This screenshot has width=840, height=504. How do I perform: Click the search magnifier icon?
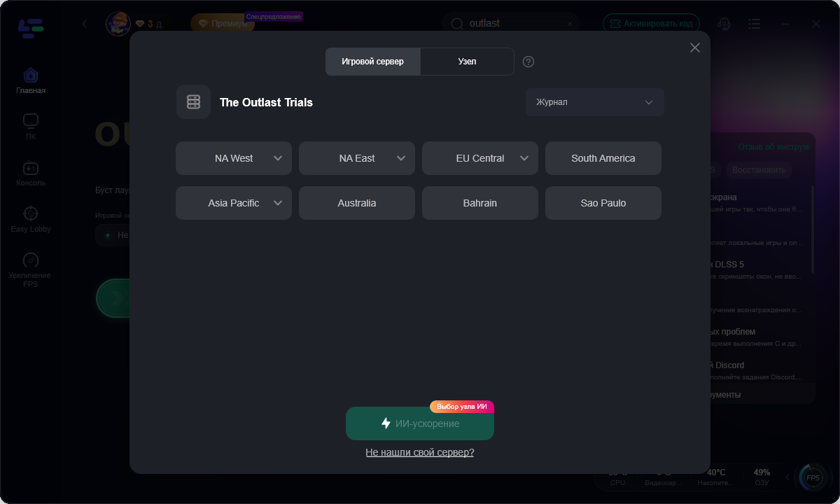(457, 24)
